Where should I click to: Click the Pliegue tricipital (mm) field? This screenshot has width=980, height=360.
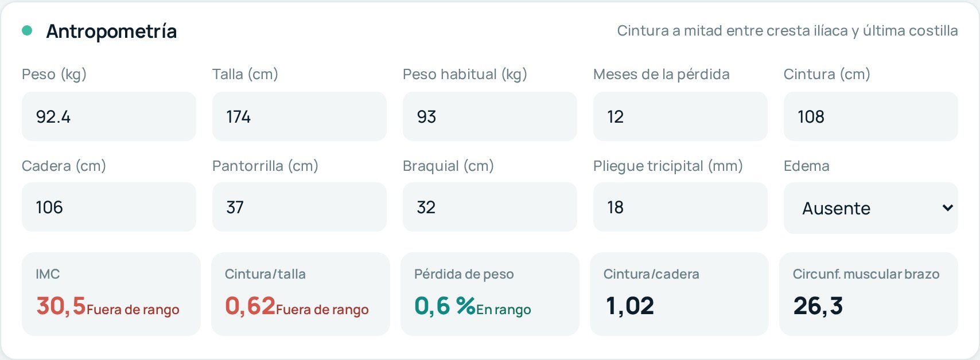680,207
